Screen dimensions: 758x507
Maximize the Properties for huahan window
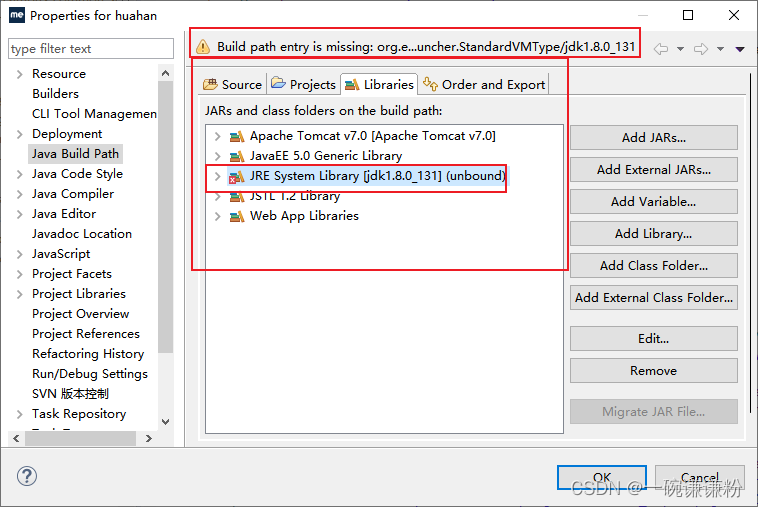pyautogui.click(x=688, y=15)
